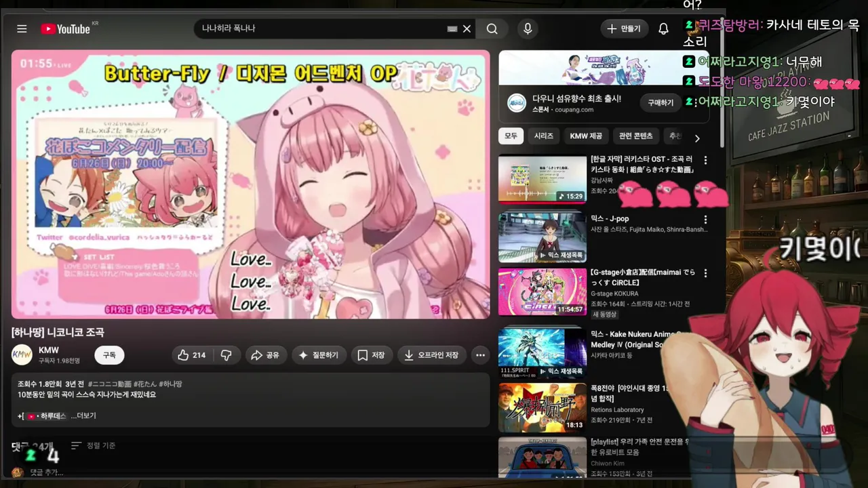Select the 관련 콘텐츠 filter chip
This screenshot has height=488, width=868.
tap(635, 136)
